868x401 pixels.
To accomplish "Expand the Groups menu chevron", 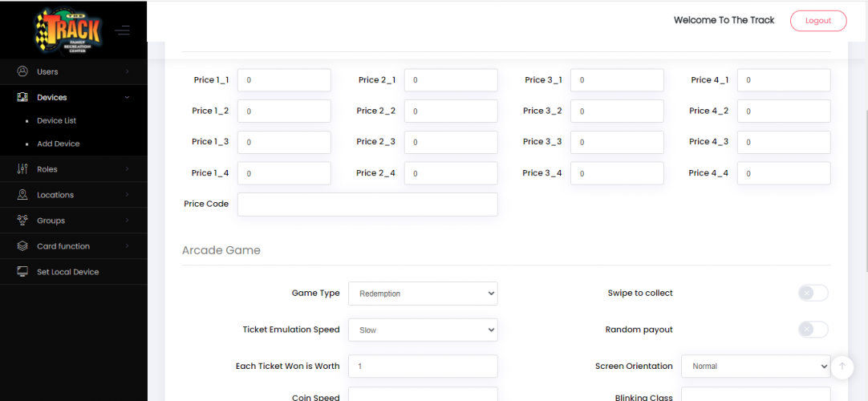I will click(x=128, y=220).
